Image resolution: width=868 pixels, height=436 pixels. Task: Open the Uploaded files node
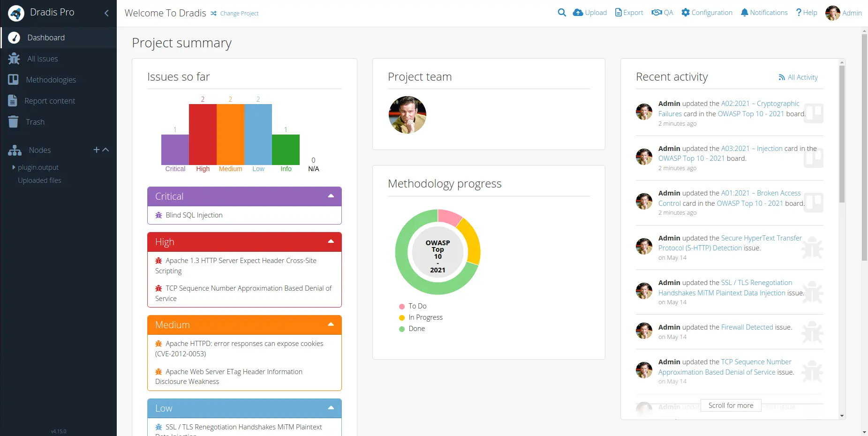[x=39, y=180]
